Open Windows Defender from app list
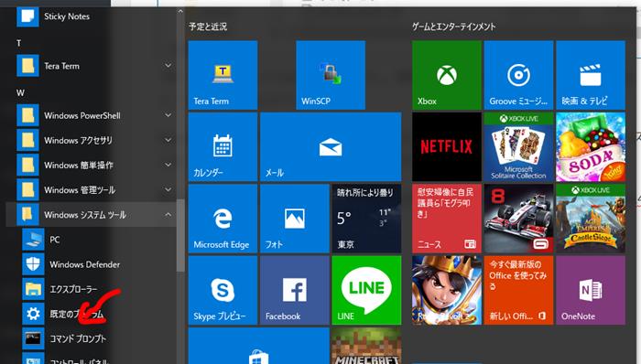This screenshot has width=641, height=364. (91, 264)
